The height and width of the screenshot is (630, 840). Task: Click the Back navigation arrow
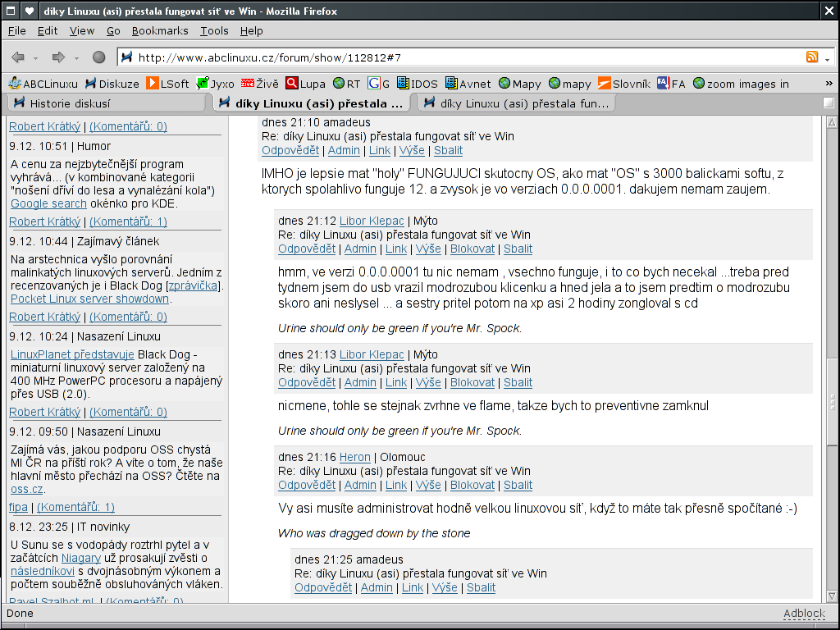[x=18, y=57]
